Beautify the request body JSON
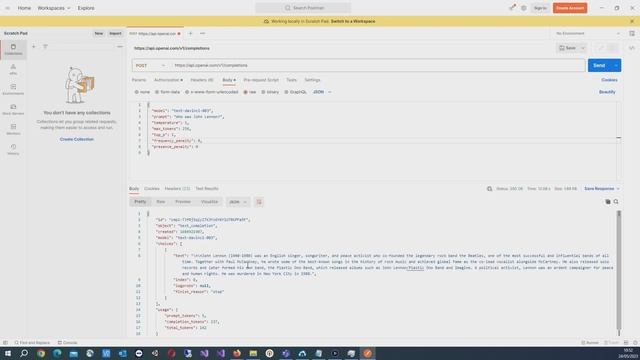Image resolution: width=640 pixels, height=360 pixels. pos(607,92)
